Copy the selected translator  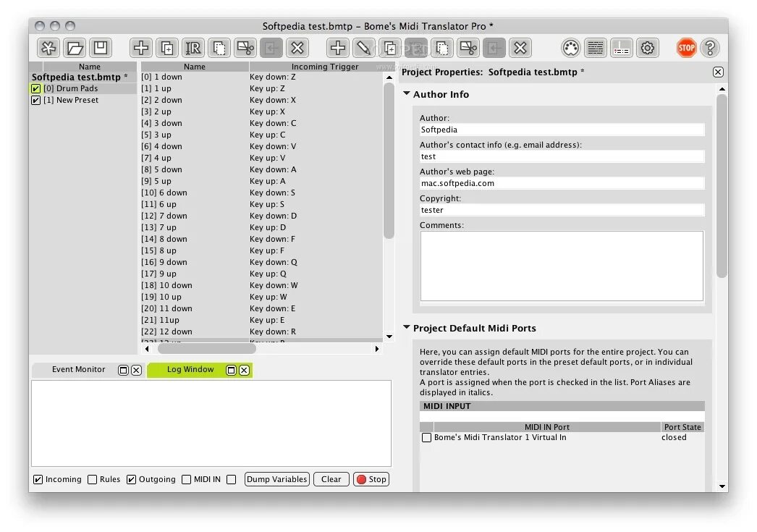pyautogui.click(x=441, y=48)
